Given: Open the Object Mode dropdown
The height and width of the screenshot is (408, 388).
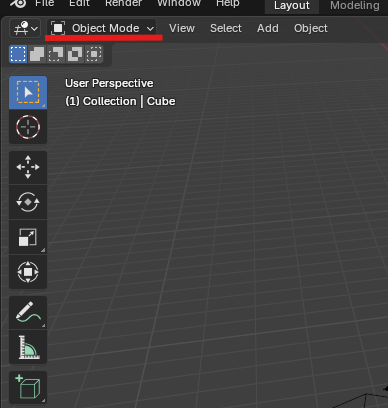Looking at the screenshot, I should [102, 28].
